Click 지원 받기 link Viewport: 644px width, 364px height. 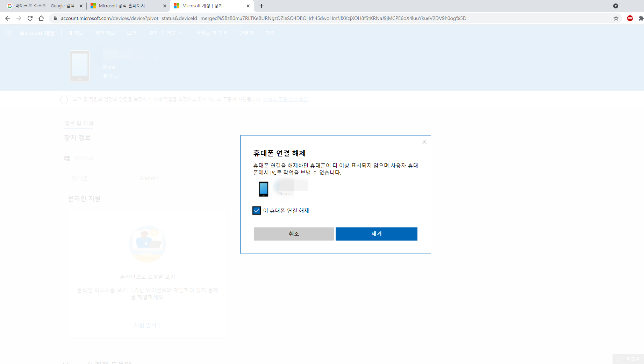[x=147, y=325]
